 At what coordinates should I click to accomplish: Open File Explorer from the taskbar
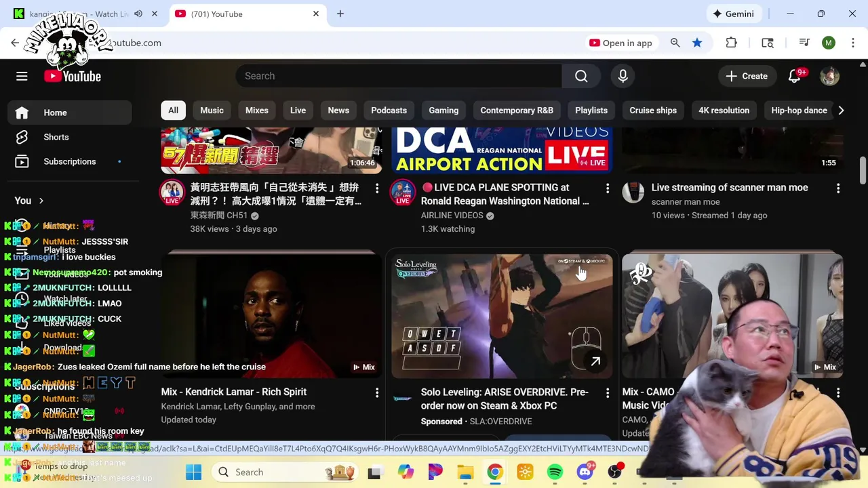point(465,472)
